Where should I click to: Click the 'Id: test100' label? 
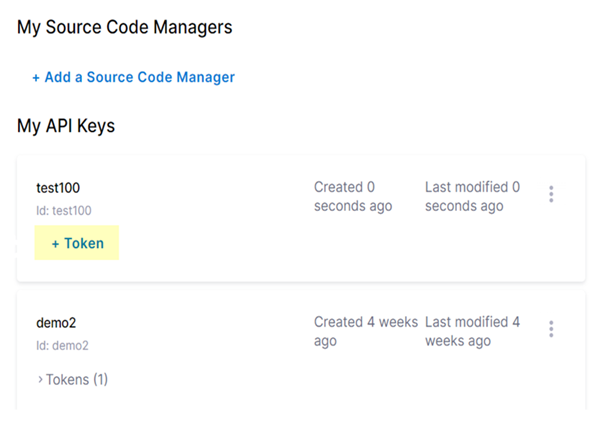pyautogui.click(x=64, y=210)
